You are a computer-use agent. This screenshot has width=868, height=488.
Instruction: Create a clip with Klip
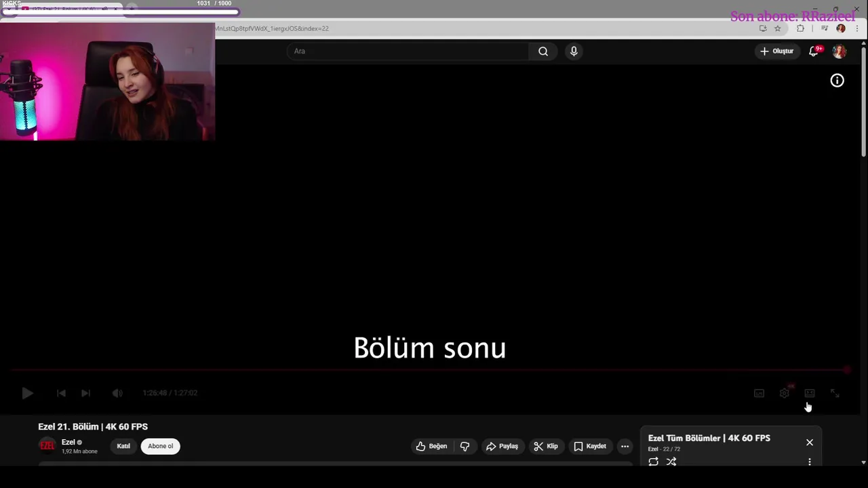click(546, 446)
